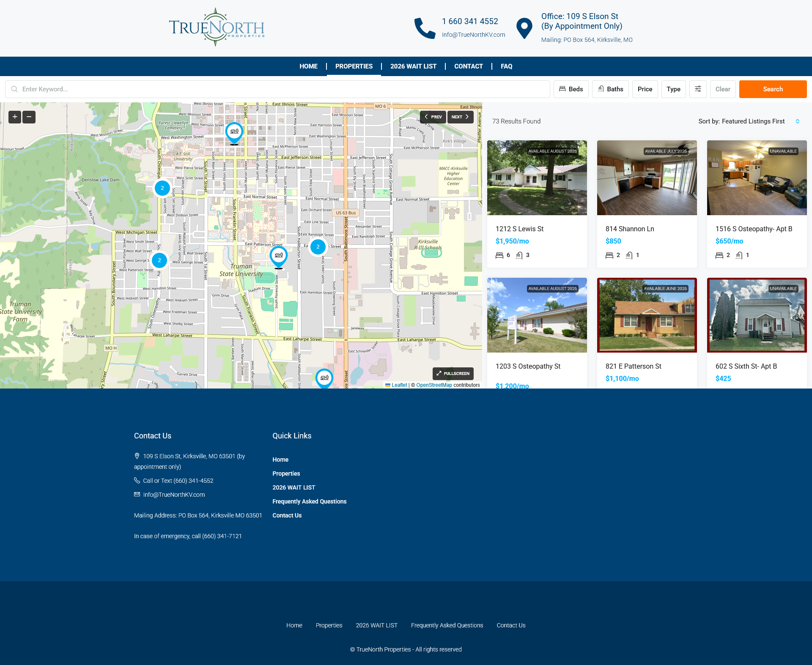
Task: Click the phone icon in header
Action: click(x=425, y=28)
